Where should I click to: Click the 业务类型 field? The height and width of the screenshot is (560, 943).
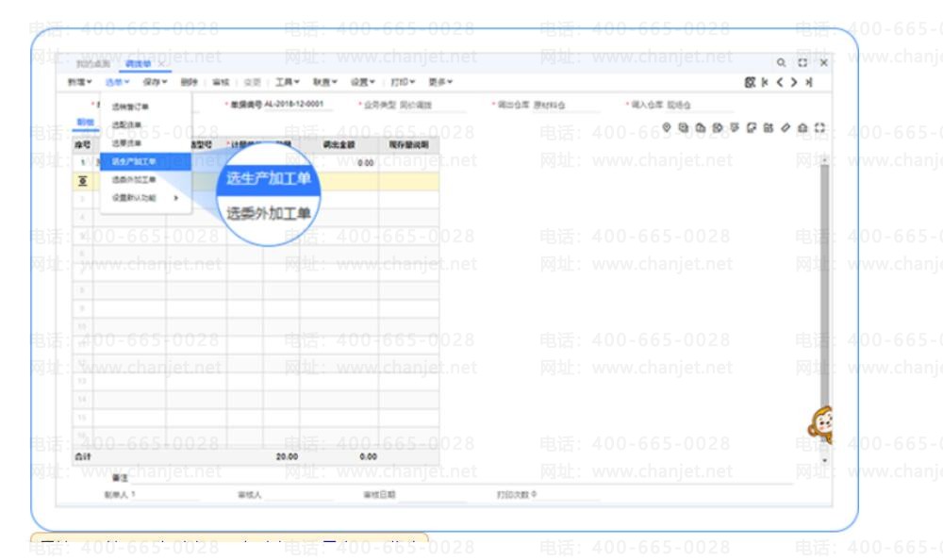click(432, 105)
